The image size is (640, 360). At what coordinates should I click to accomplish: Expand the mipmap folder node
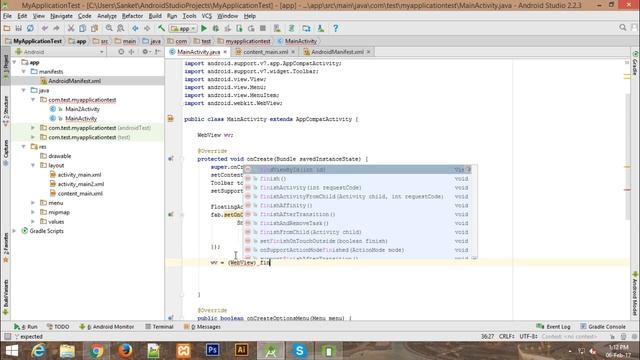pyautogui.click(x=33, y=212)
